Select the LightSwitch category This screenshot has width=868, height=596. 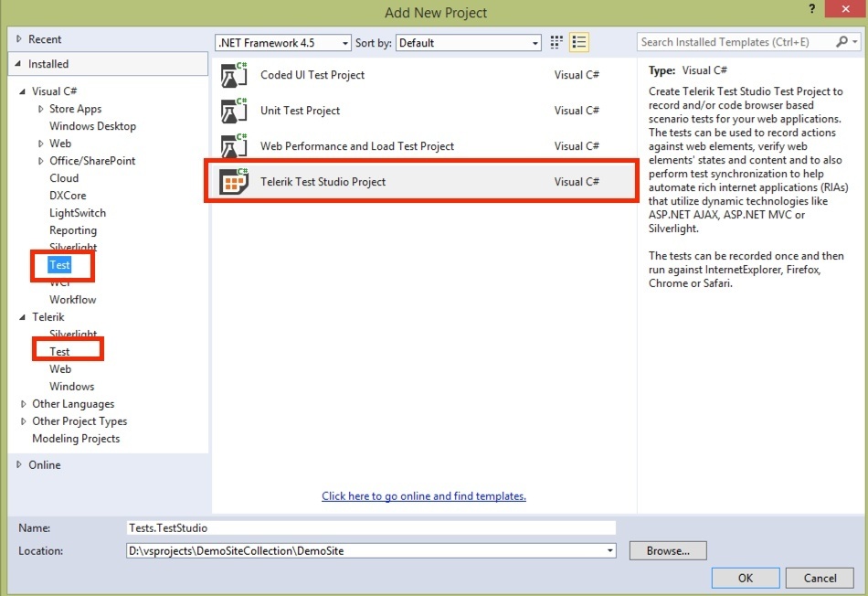coord(78,213)
